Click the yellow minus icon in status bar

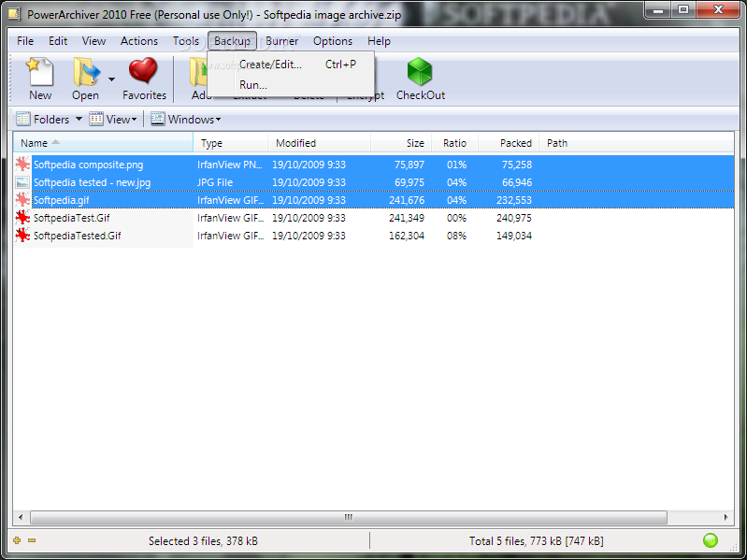(32, 540)
